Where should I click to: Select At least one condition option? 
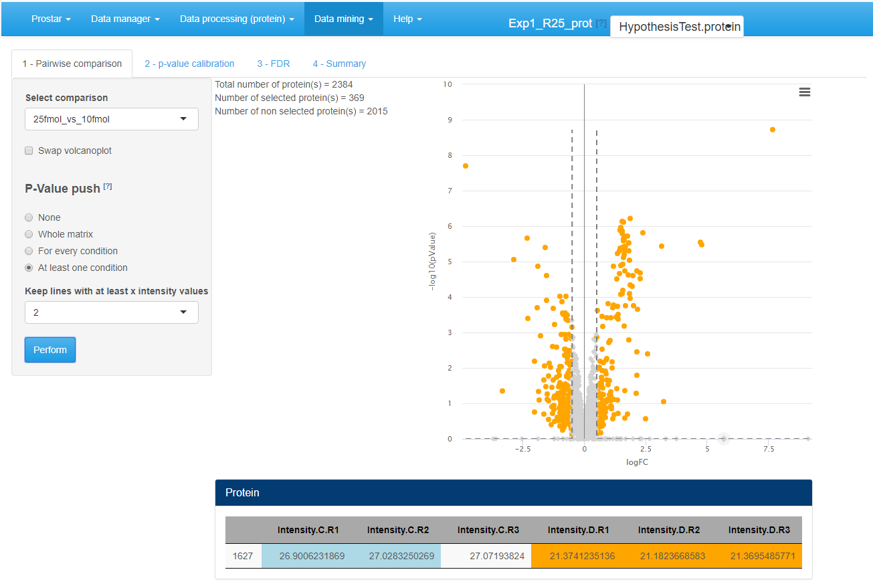click(x=29, y=268)
